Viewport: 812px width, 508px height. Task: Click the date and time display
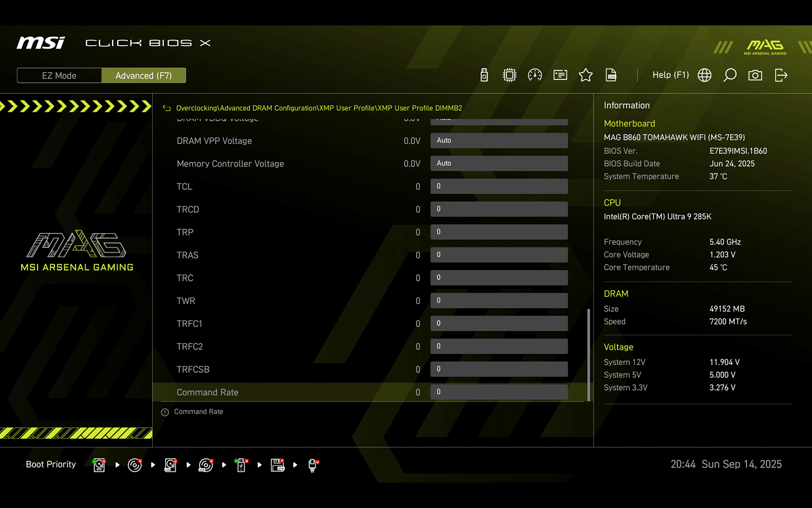click(726, 464)
